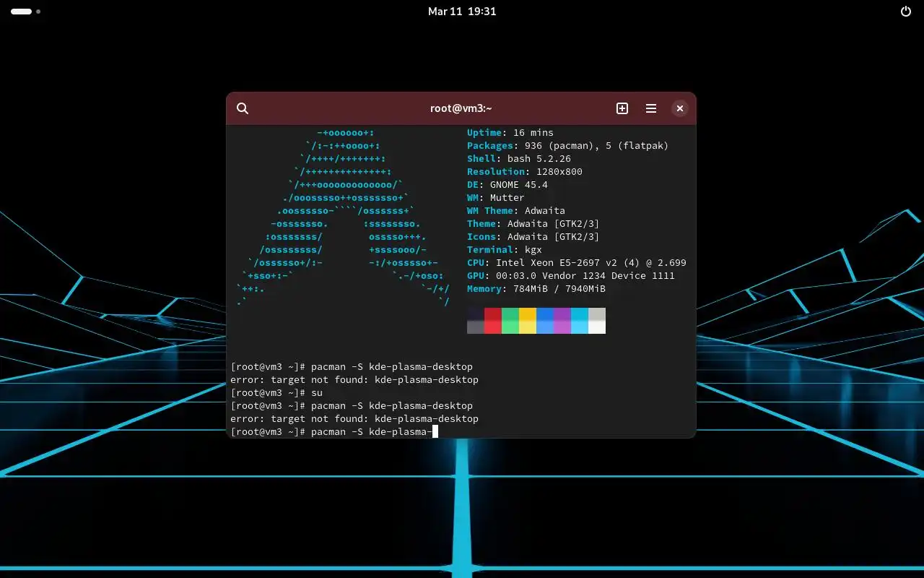Viewport: 924px width, 578px height.
Task: Click the green block in upper palette row
Action: (x=510, y=314)
